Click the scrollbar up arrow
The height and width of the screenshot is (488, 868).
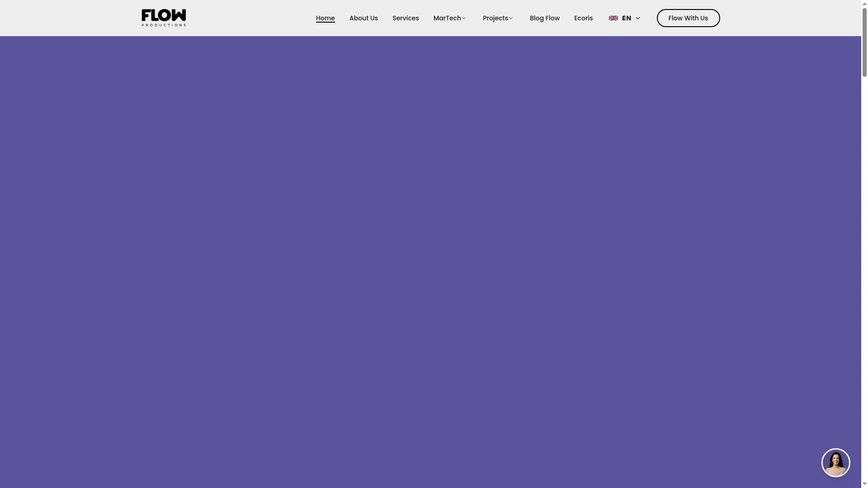864,3
